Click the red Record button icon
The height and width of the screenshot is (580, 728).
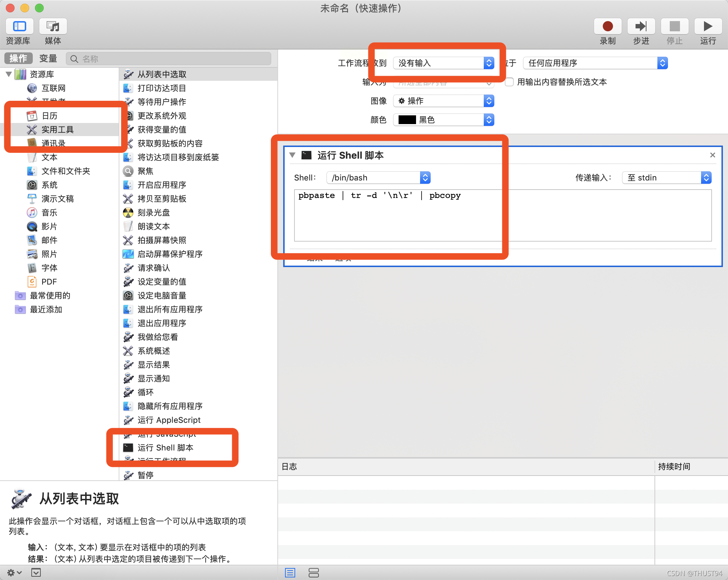[x=608, y=27]
